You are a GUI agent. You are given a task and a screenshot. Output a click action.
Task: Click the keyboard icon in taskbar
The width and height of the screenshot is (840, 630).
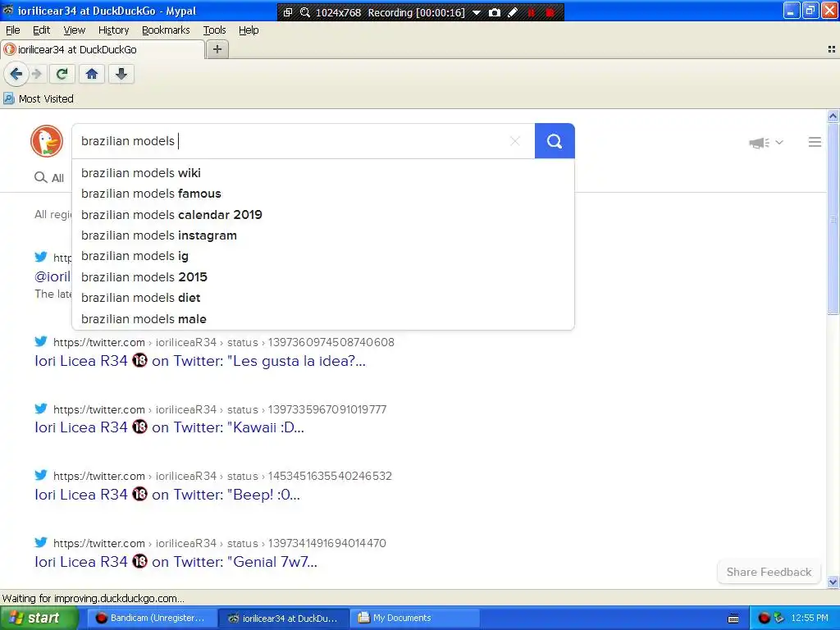point(733,619)
